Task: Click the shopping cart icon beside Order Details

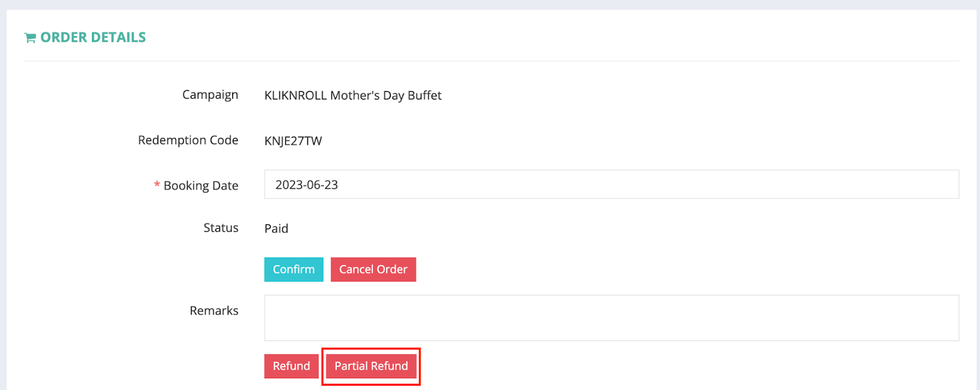Action: [30, 38]
